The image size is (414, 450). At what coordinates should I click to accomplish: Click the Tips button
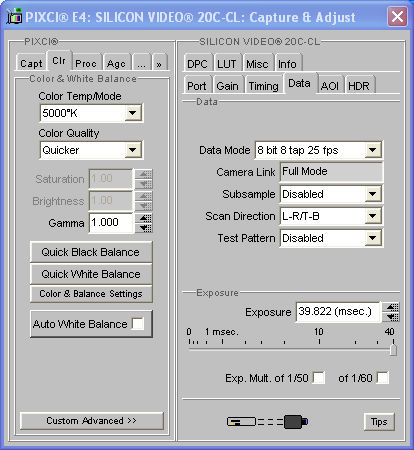(x=379, y=422)
